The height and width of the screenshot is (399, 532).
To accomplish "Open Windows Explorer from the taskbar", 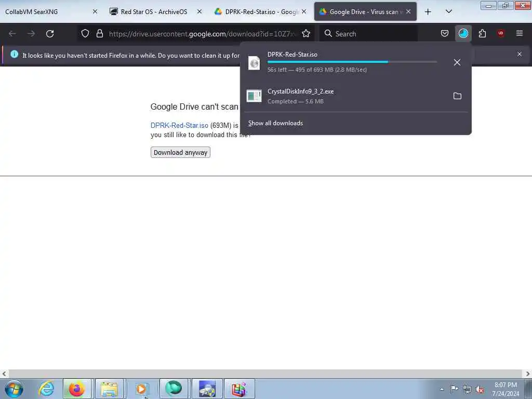I will [109, 389].
